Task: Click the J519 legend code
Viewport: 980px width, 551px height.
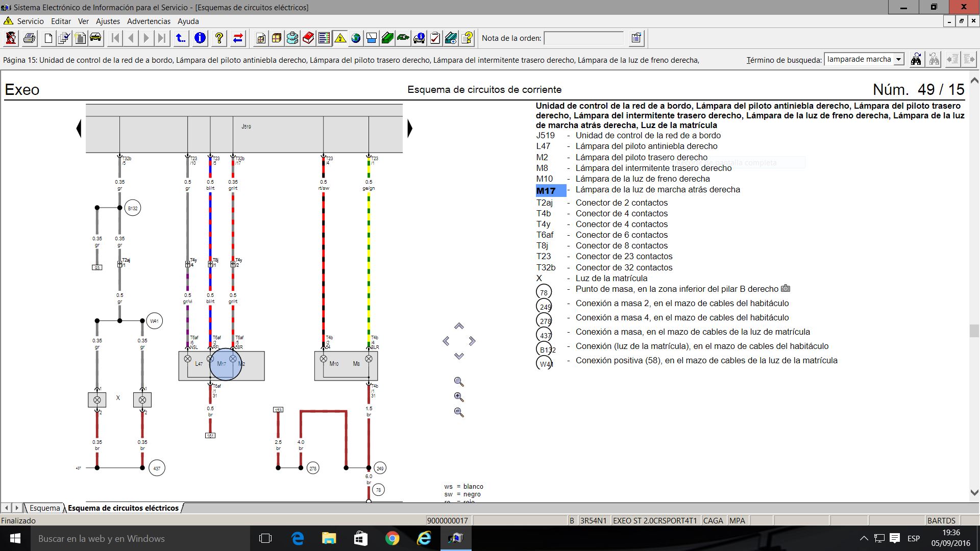Action: coord(545,135)
